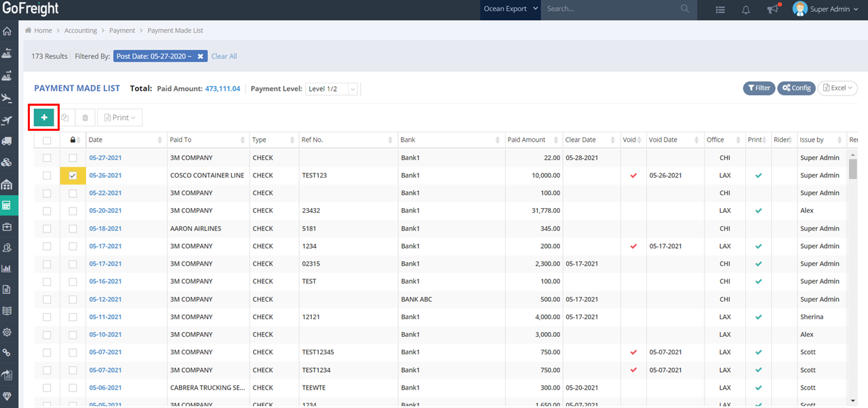Viewport: 868px width, 408px height.
Task: Open the truck module in sidebar
Action: [7, 141]
